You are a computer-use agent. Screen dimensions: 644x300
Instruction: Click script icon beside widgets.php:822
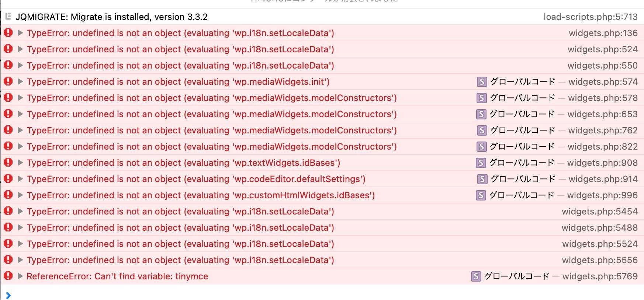481,147
